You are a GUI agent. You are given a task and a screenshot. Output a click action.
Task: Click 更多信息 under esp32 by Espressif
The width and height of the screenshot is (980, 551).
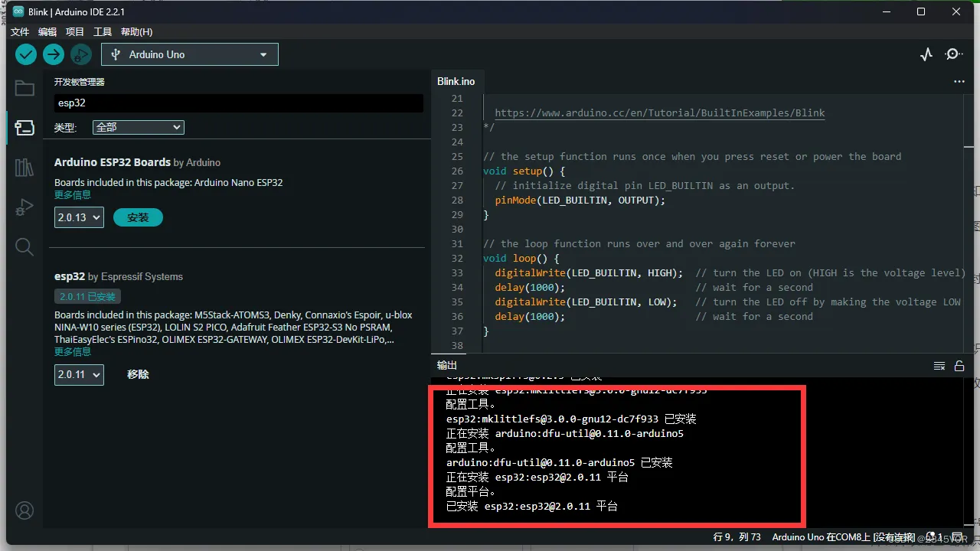point(73,351)
